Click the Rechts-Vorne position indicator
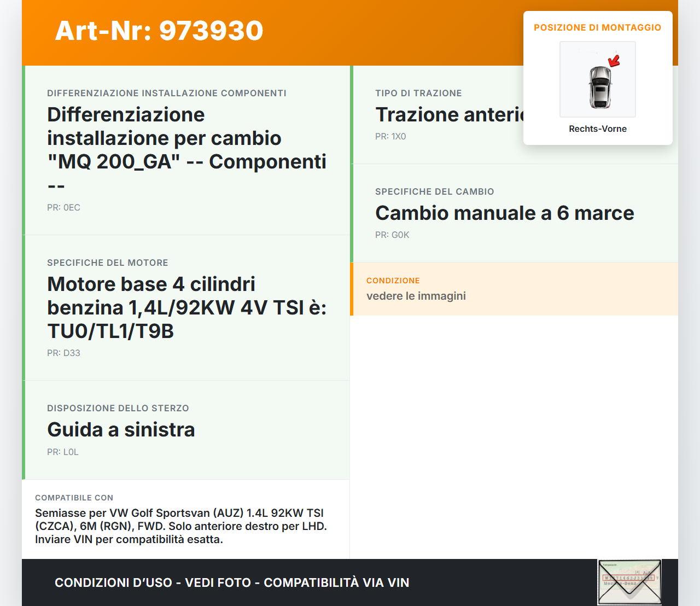 pyautogui.click(x=597, y=129)
